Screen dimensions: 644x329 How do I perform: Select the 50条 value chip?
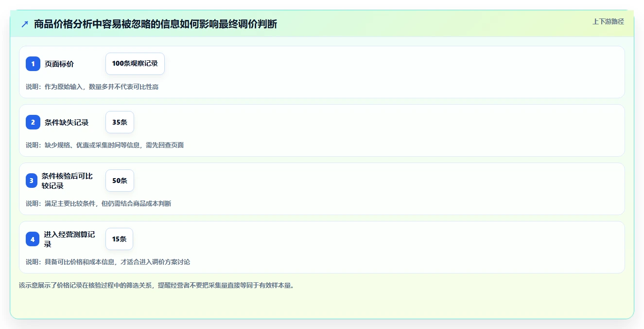[x=120, y=181]
